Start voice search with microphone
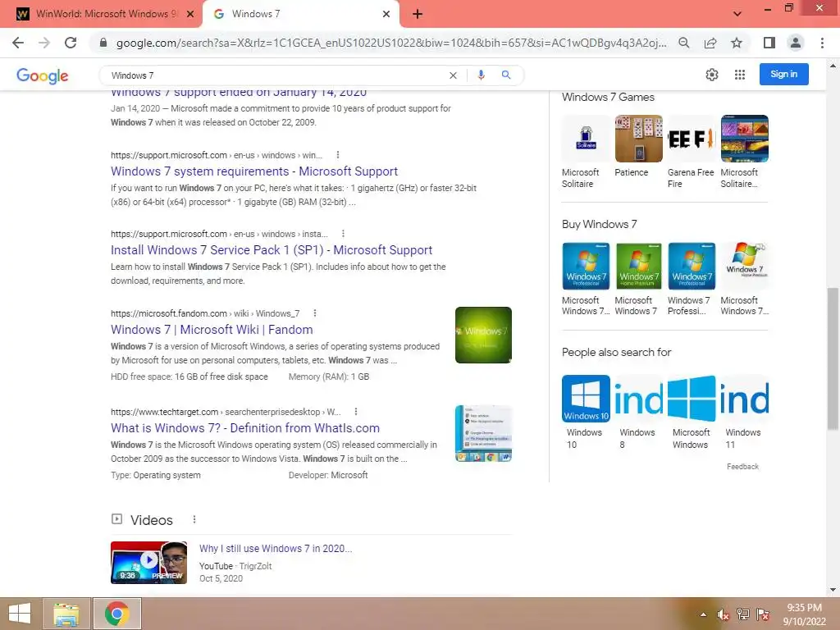840x630 pixels. pos(481,75)
